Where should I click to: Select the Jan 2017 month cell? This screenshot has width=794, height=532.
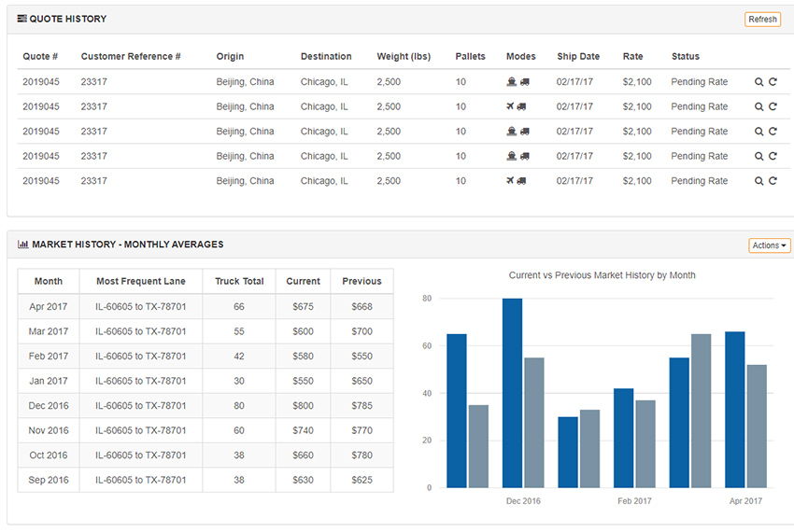pos(49,381)
